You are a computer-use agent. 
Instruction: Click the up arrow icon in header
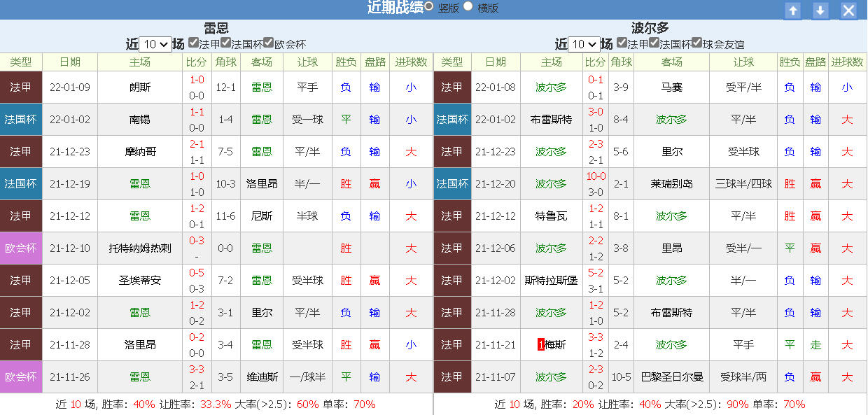pos(792,10)
